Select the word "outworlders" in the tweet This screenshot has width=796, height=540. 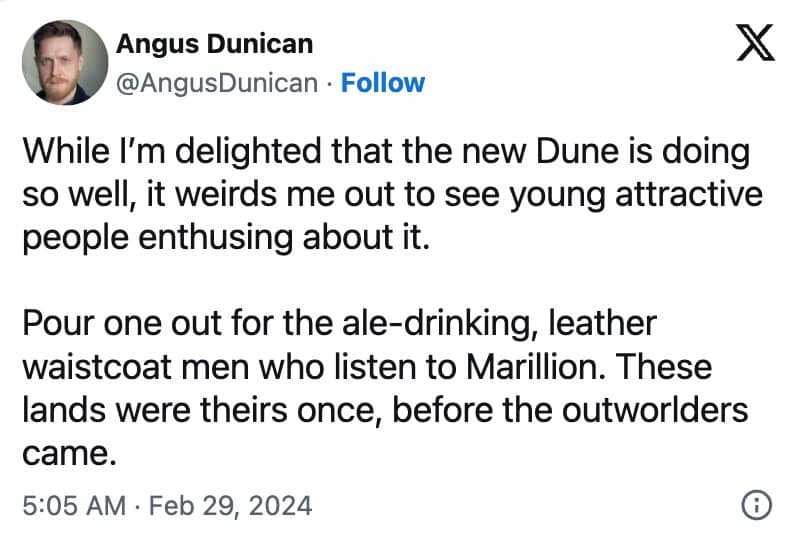[670, 410]
